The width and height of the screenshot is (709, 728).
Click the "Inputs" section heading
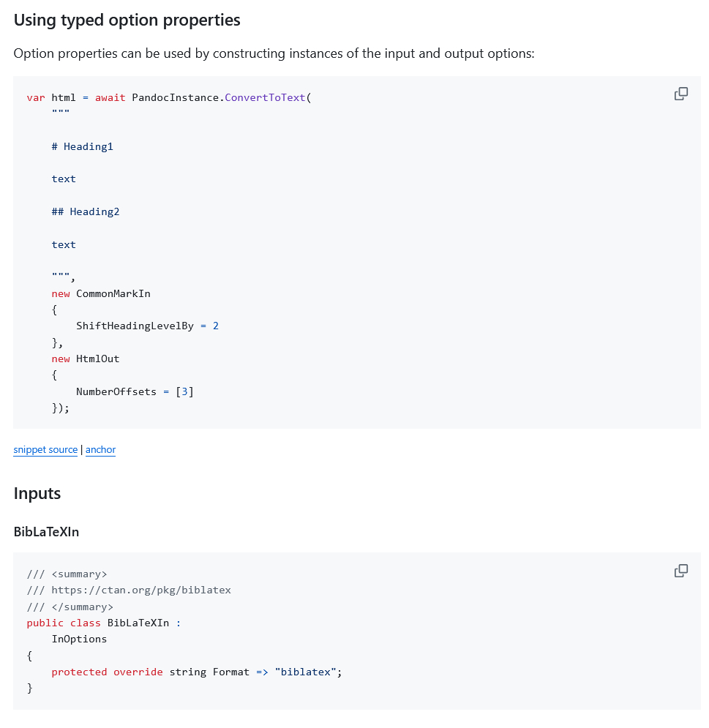coord(37,494)
